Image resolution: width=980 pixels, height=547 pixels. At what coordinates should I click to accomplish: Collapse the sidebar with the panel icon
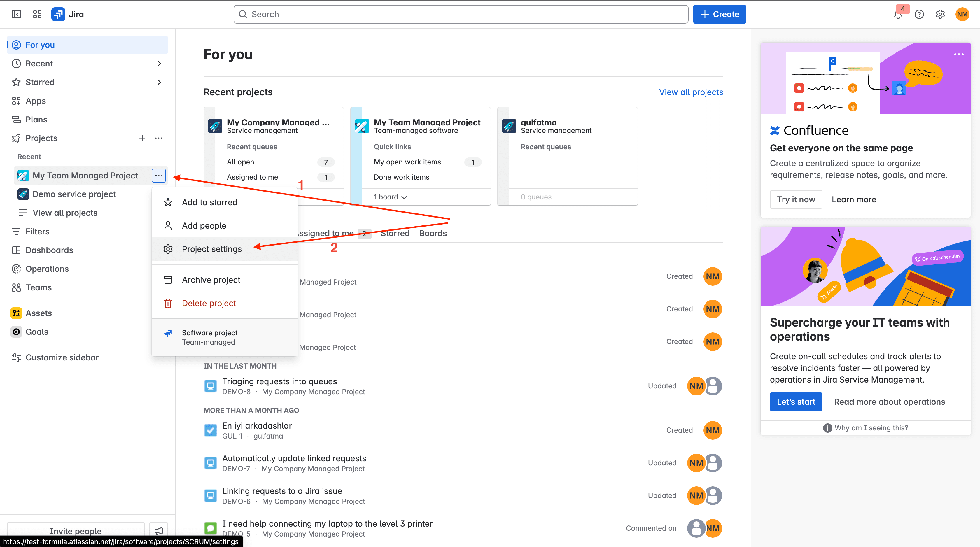click(16, 15)
